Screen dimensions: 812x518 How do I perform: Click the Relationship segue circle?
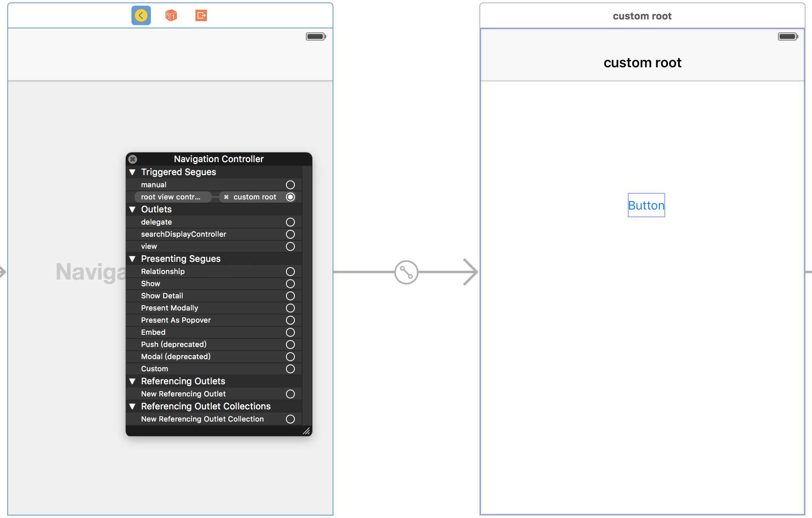tap(290, 272)
